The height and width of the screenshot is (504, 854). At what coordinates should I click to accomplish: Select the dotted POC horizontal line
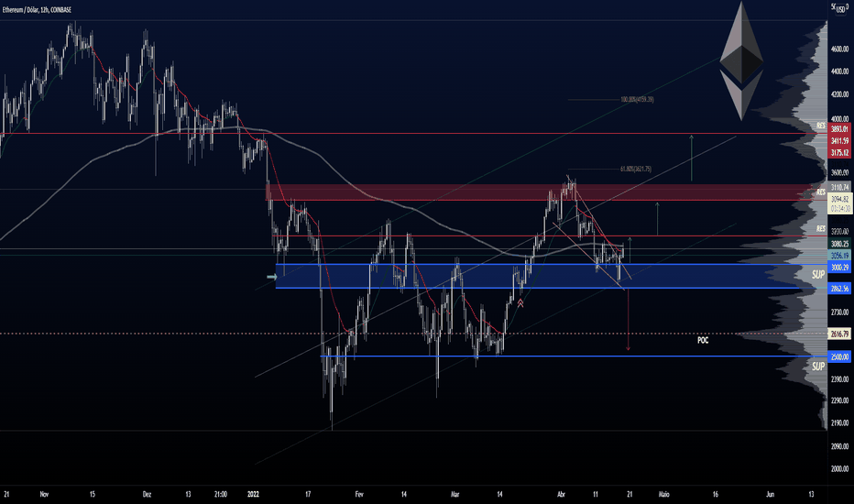coord(413,334)
